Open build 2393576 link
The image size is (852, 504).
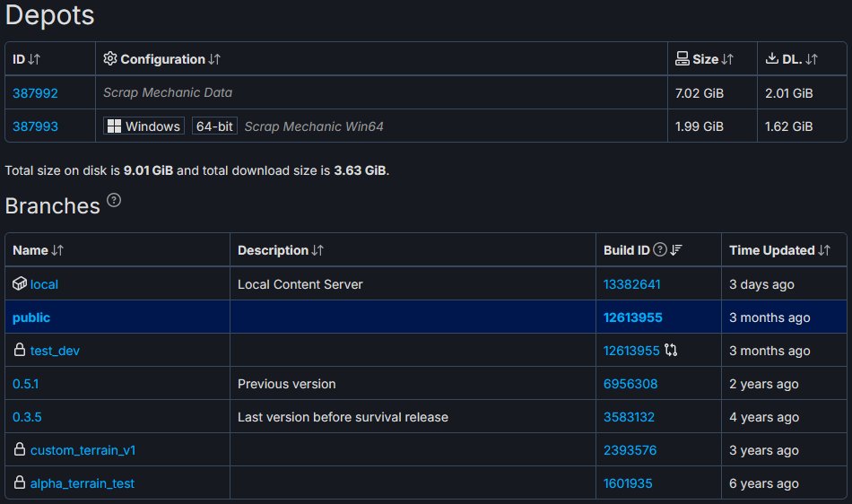pos(630,450)
